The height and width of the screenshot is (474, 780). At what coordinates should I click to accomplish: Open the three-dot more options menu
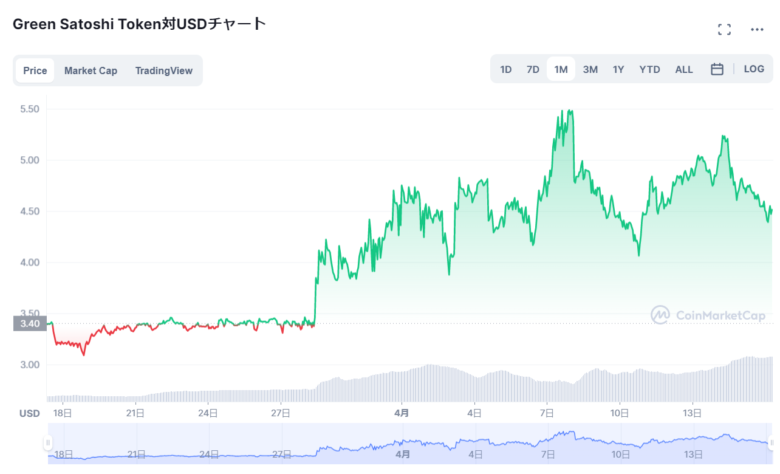click(x=757, y=30)
